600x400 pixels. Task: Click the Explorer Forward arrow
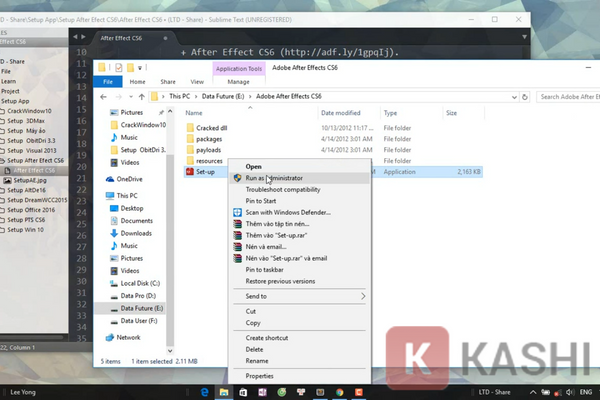119,97
